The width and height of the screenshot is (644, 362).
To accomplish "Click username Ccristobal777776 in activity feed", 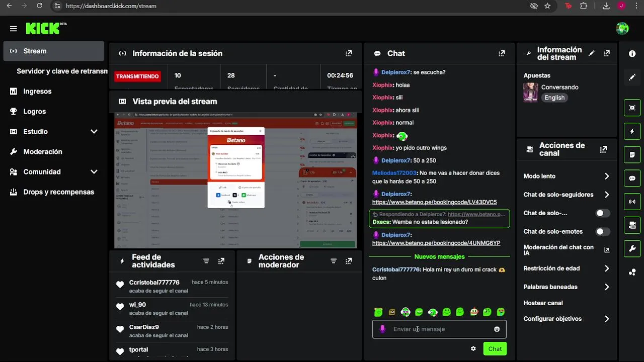I will coord(154,283).
